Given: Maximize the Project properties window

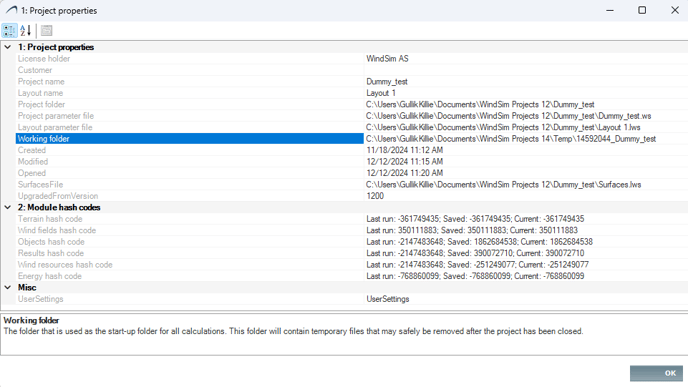Looking at the screenshot, I should 642,10.
